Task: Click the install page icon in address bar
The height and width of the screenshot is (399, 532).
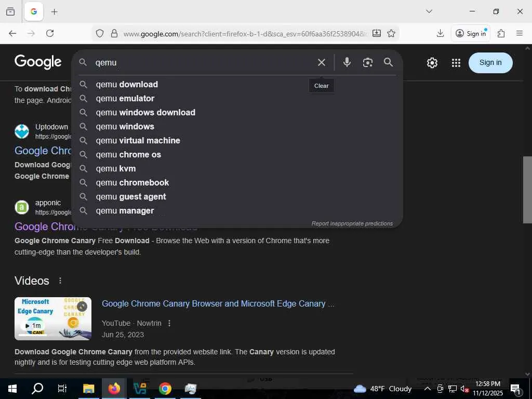Action: [377, 33]
